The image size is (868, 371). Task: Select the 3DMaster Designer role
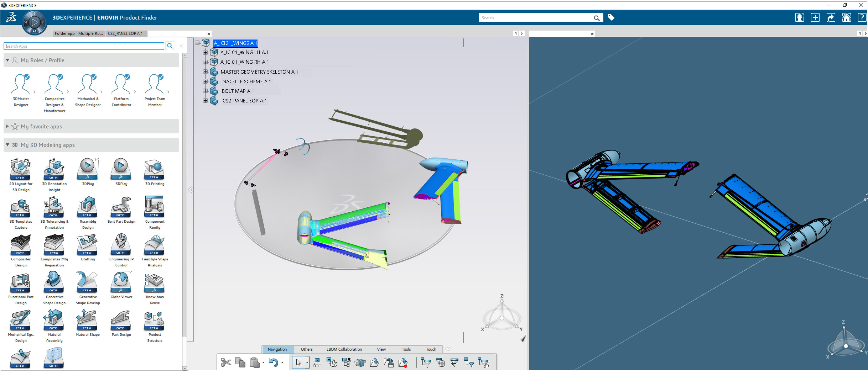[21, 91]
